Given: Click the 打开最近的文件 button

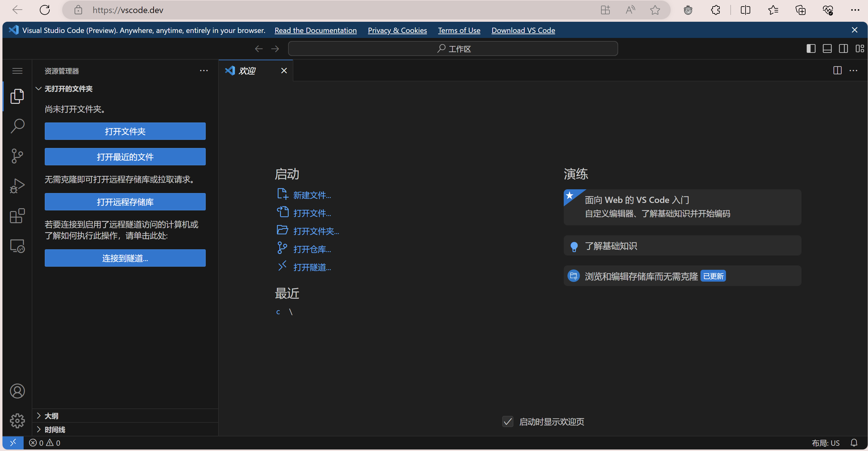Looking at the screenshot, I should coord(125,157).
